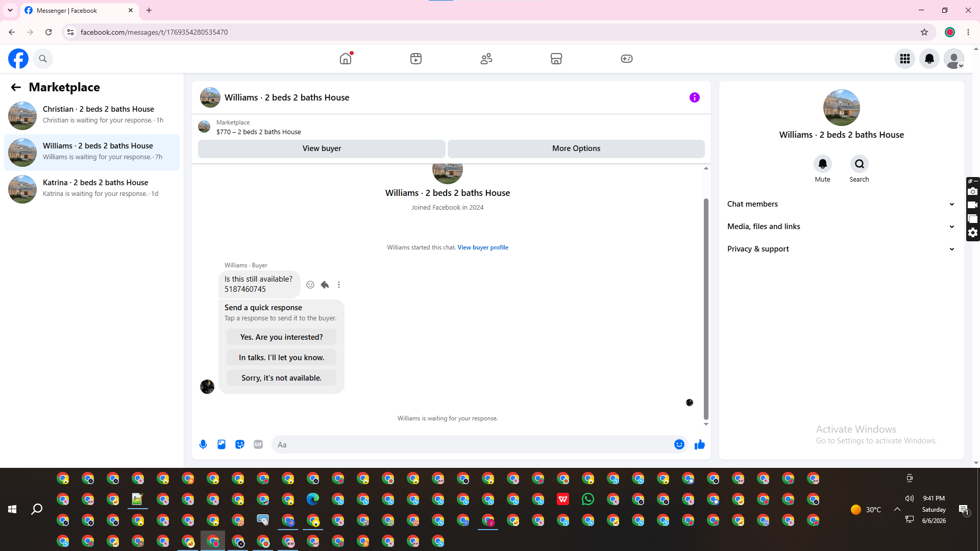Open the tab search dropdown arrow

[x=10, y=10]
